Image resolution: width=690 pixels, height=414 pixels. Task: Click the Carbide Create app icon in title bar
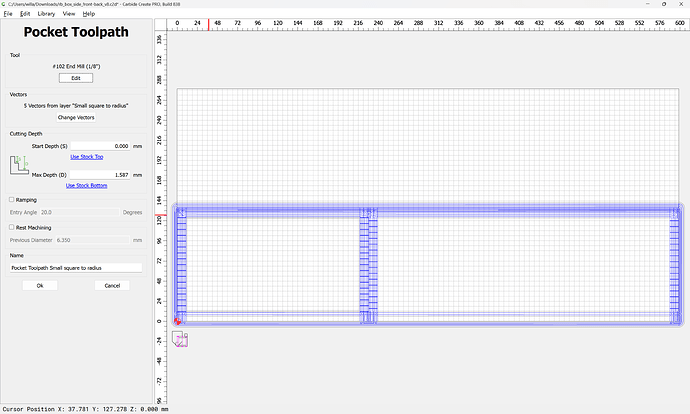pos(6,4)
